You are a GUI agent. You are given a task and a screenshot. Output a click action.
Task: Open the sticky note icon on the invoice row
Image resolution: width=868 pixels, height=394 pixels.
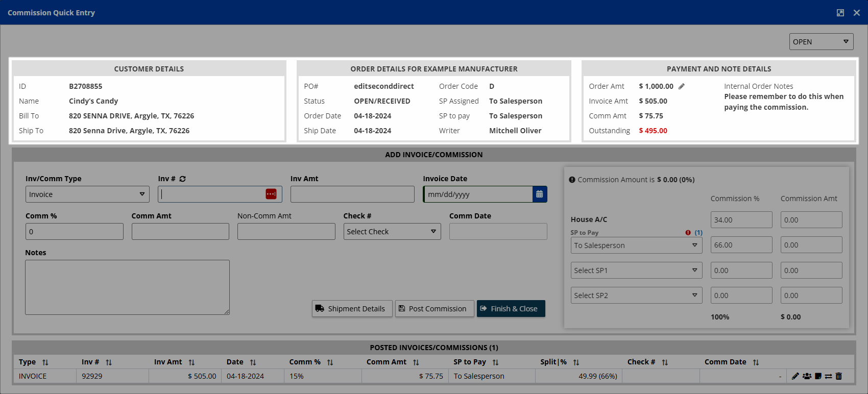[818, 376]
